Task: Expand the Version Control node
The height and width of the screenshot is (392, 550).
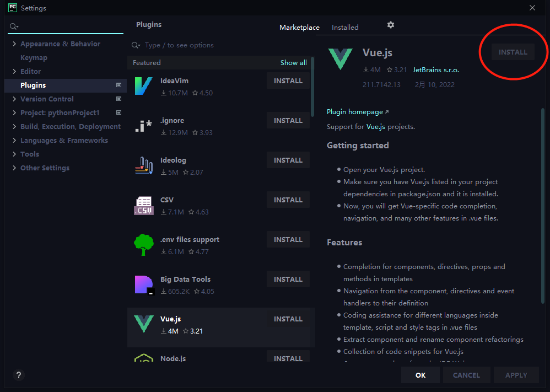Action: [x=14, y=99]
